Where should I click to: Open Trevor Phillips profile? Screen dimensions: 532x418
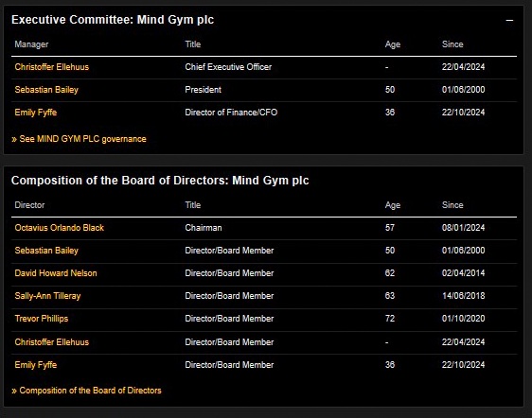(42, 319)
